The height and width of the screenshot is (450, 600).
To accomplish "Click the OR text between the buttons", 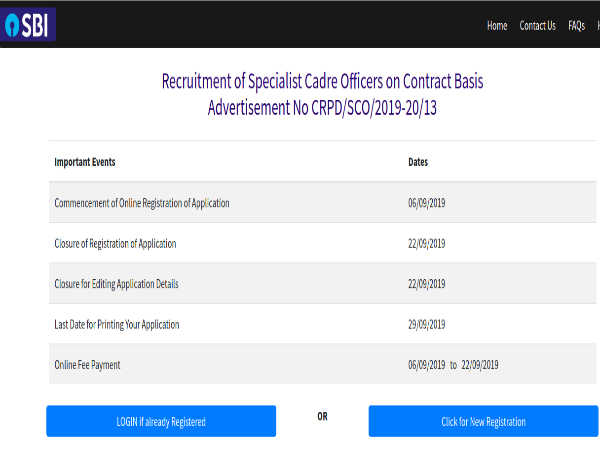I will (322, 416).
